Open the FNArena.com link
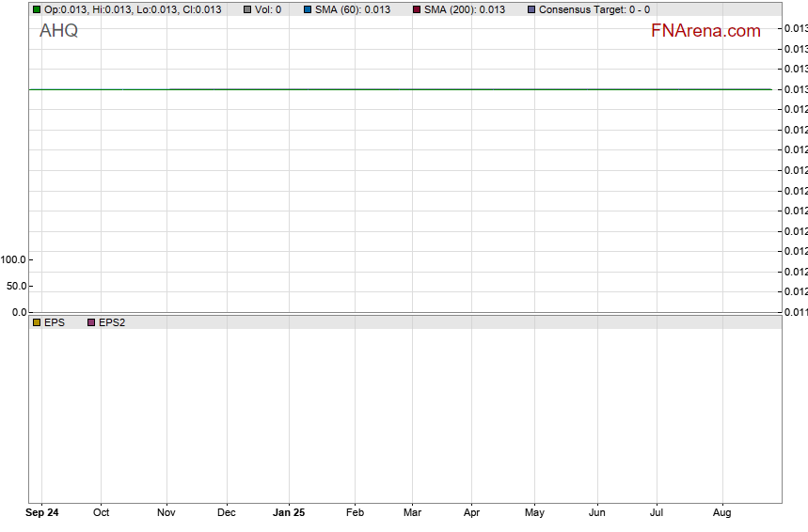This screenshot has height=532, width=808. click(x=705, y=31)
